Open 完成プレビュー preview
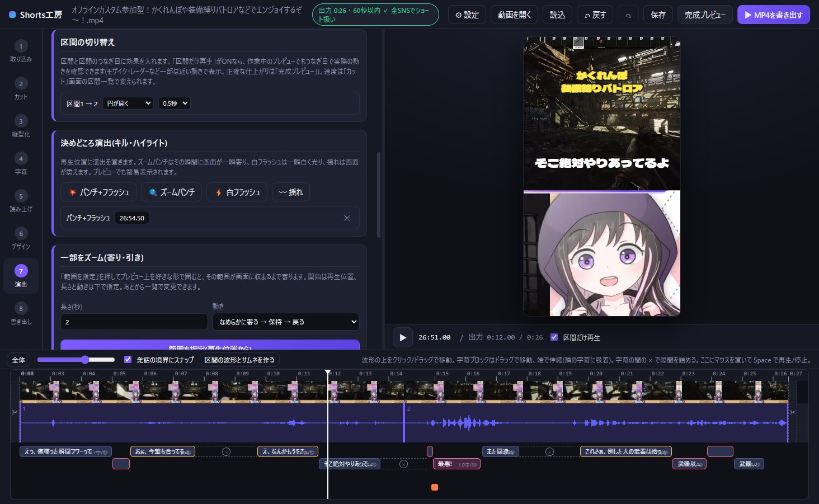 point(705,15)
